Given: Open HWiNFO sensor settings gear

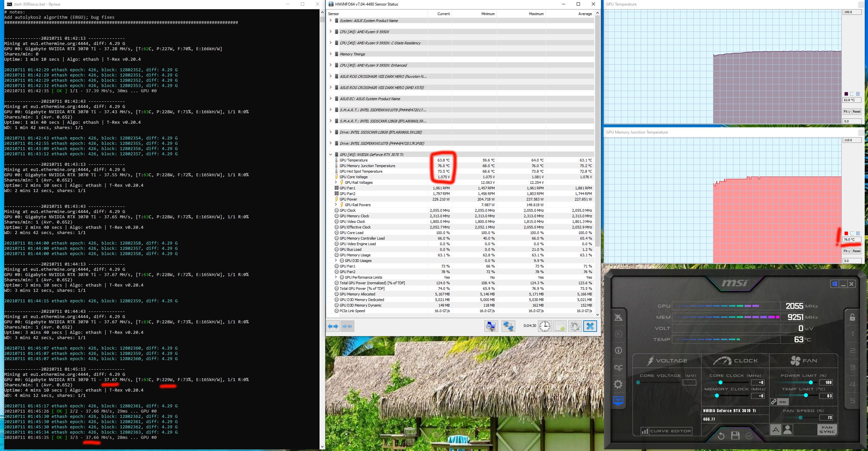Looking at the screenshot, I should [x=575, y=326].
